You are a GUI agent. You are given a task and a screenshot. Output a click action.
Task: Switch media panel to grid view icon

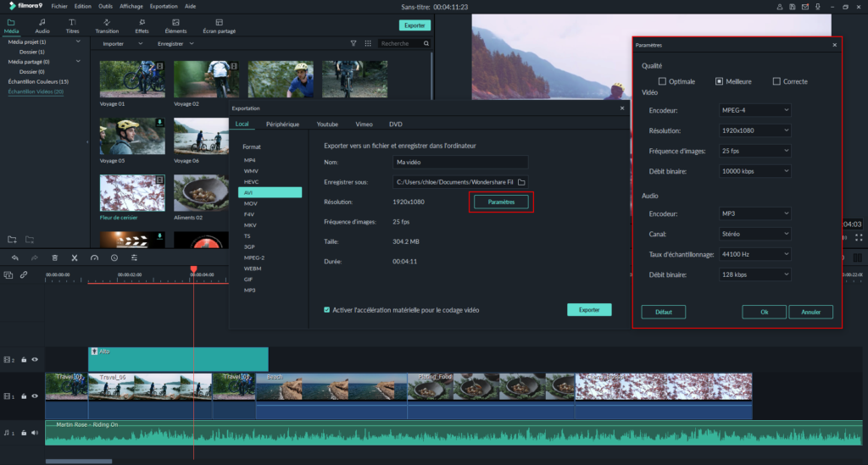368,43
